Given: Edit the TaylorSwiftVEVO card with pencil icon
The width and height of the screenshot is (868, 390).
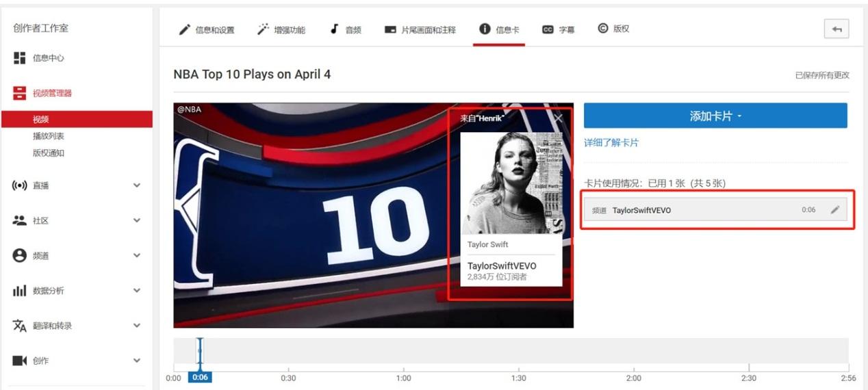Looking at the screenshot, I should point(834,210).
